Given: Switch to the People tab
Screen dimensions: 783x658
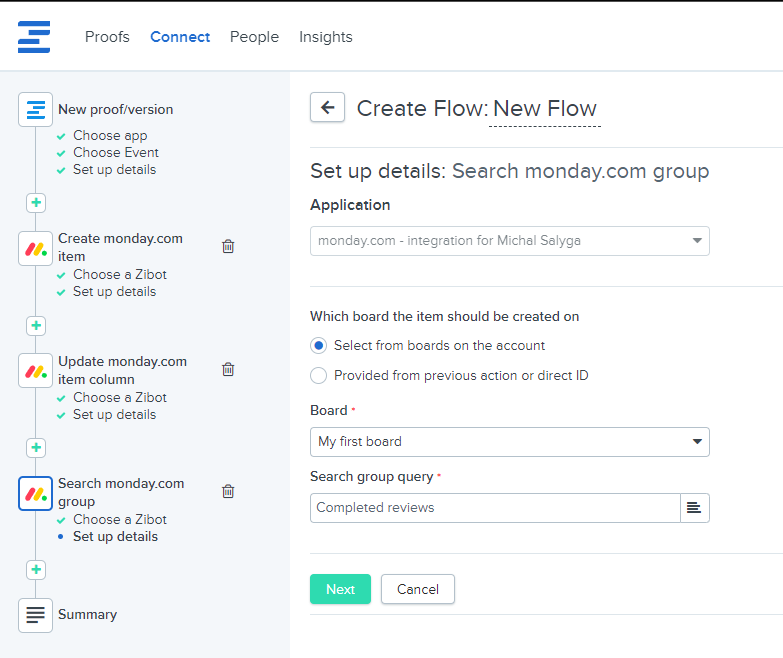Looking at the screenshot, I should pos(254,37).
